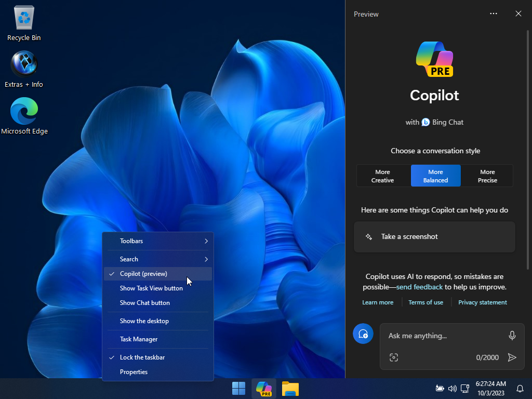Open File Explorer from the taskbar

tap(290, 389)
